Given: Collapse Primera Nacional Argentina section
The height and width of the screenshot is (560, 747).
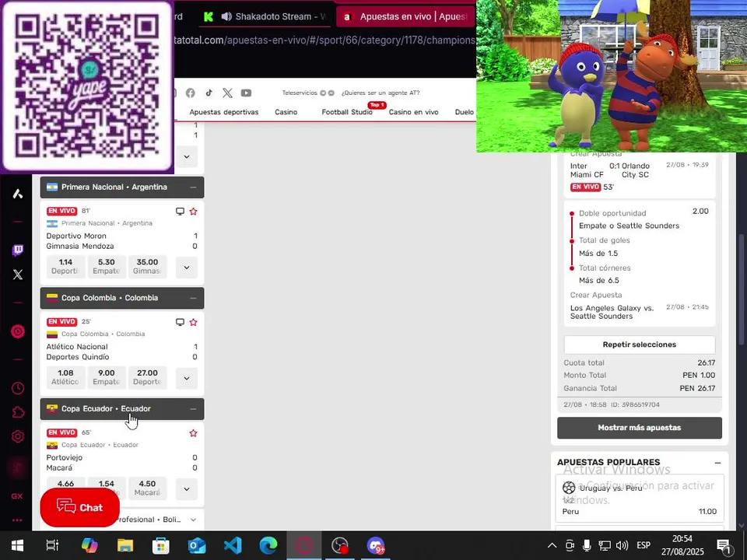Looking at the screenshot, I should 193,187.
